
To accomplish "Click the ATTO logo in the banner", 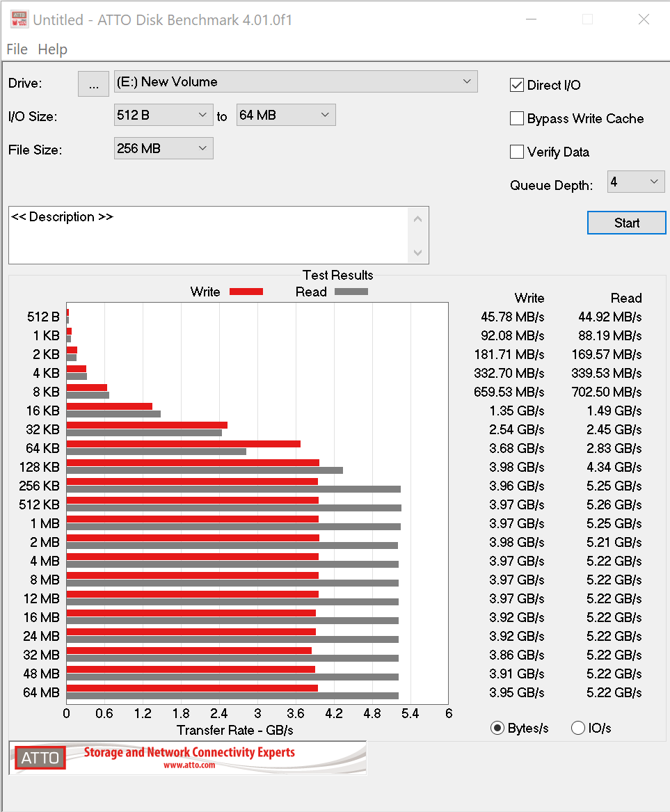I will (40, 758).
